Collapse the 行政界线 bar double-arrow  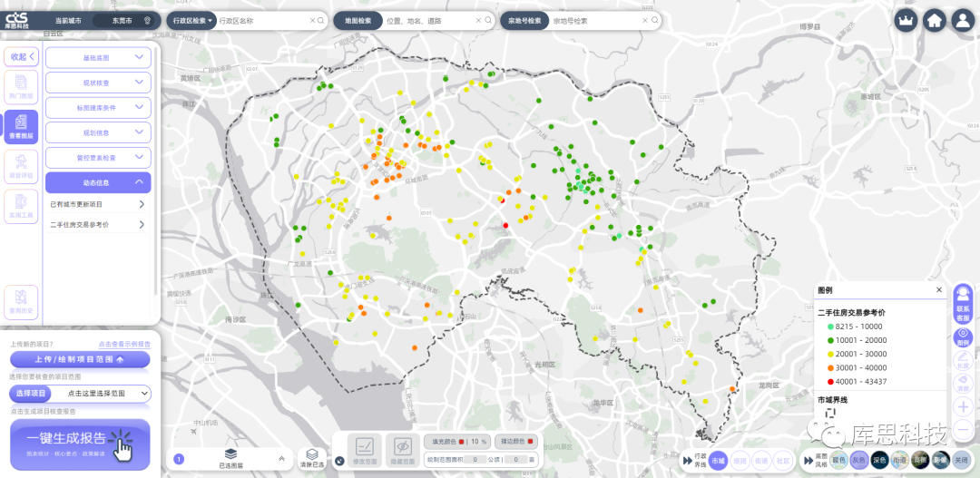coord(687,460)
